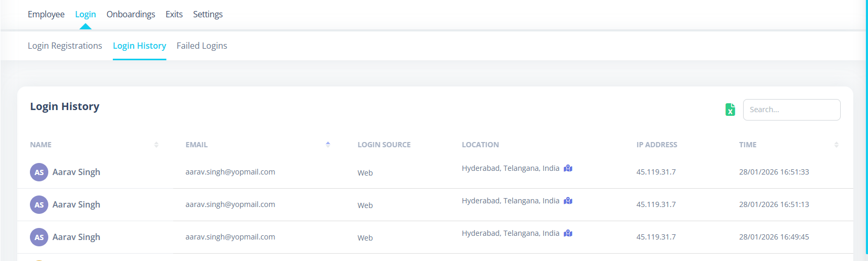Image resolution: width=868 pixels, height=261 pixels.
Task: Open map for 16:51:33 login location
Action: (x=568, y=168)
